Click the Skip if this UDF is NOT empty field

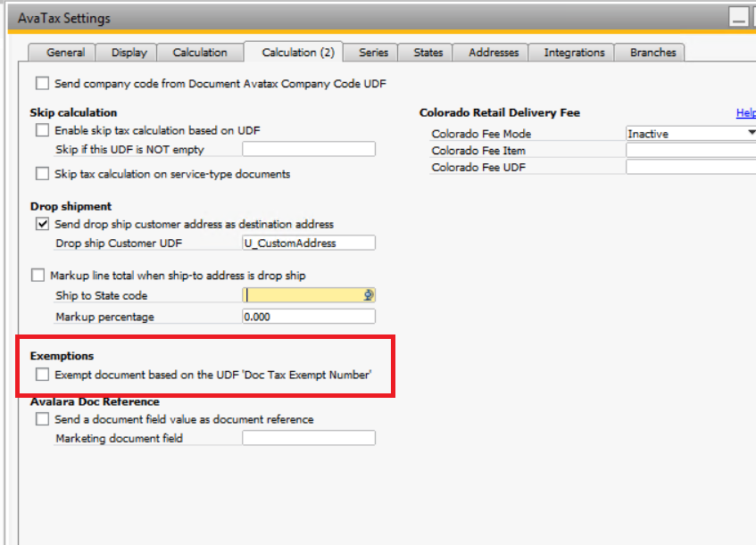tap(309, 149)
